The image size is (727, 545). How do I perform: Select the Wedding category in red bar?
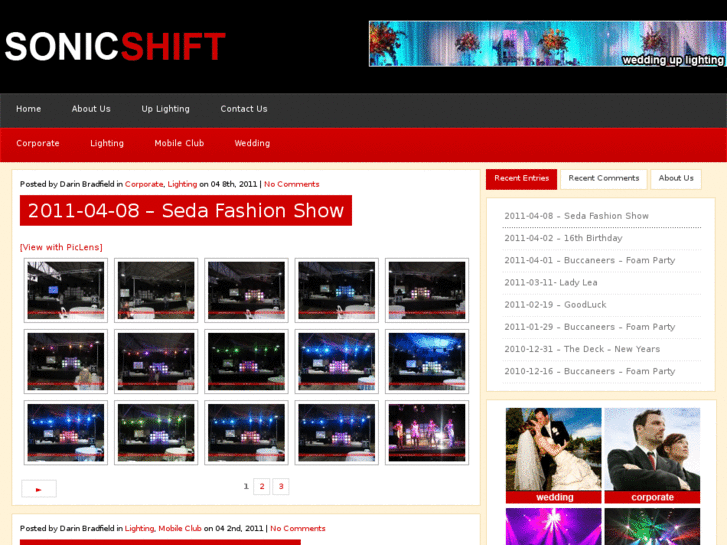tap(252, 143)
